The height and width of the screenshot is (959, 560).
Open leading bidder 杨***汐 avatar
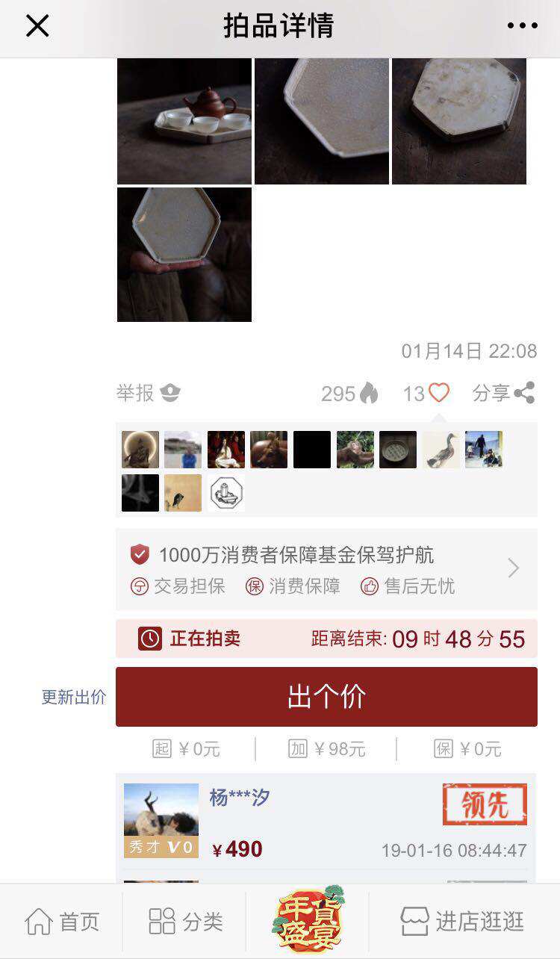pyautogui.click(x=161, y=820)
